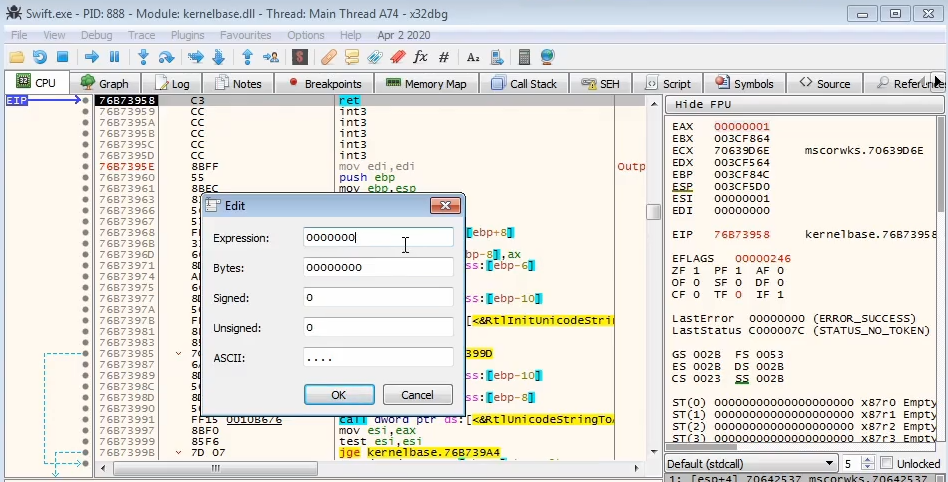Toggle the Unlocked checkbox

(x=887, y=463)
